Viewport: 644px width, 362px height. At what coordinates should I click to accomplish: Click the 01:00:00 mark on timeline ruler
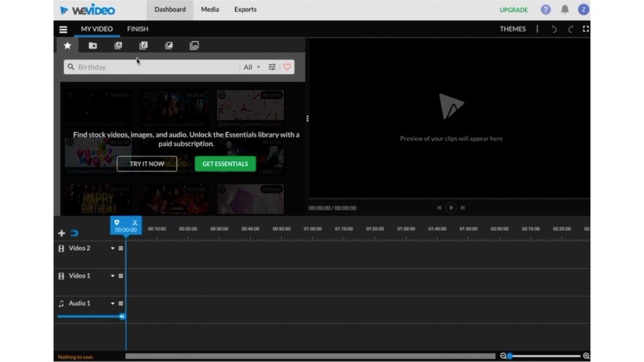(x=312, y=229)
